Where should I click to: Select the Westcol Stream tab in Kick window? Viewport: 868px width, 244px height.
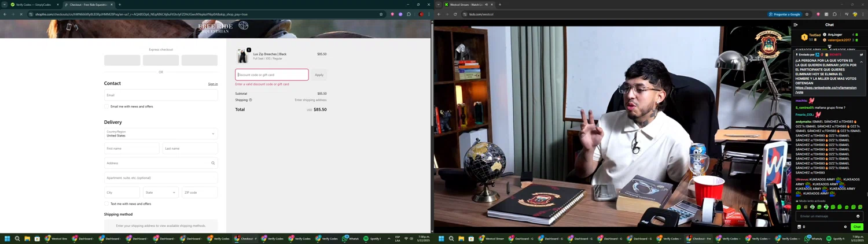point(469,5)
